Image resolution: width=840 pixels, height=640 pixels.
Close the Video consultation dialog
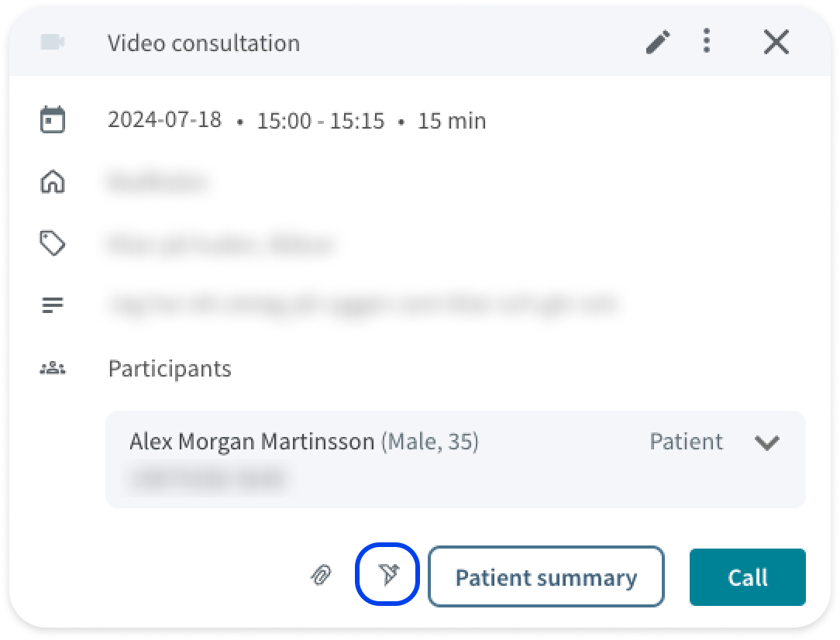(x=776, y=42)
